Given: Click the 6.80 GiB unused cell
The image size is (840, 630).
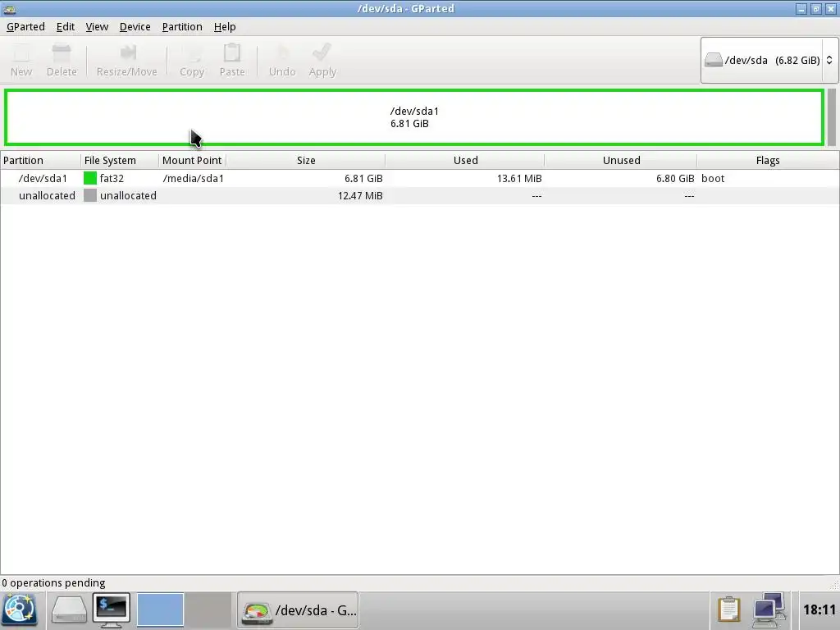Looking at the screenshot, I should (675, 178).
